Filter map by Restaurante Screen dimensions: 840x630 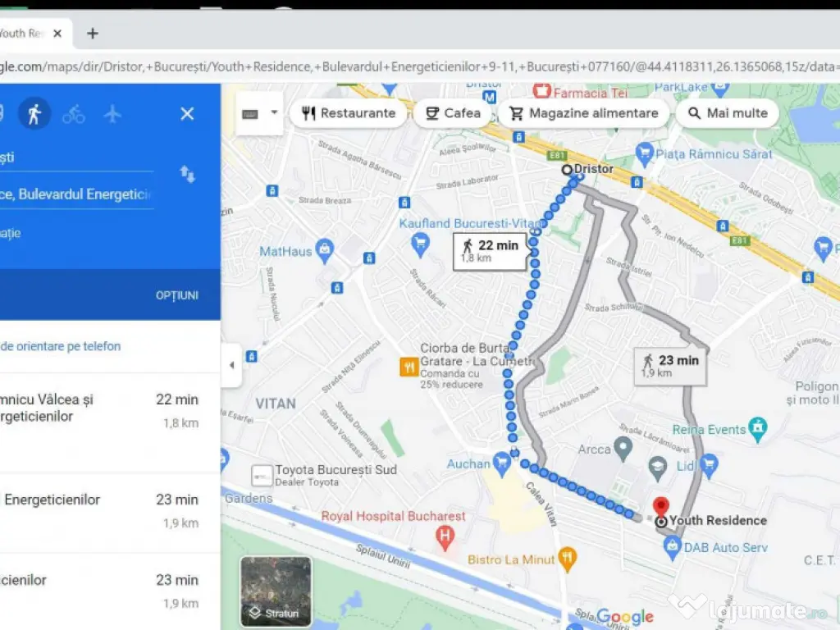click(349, 113)
